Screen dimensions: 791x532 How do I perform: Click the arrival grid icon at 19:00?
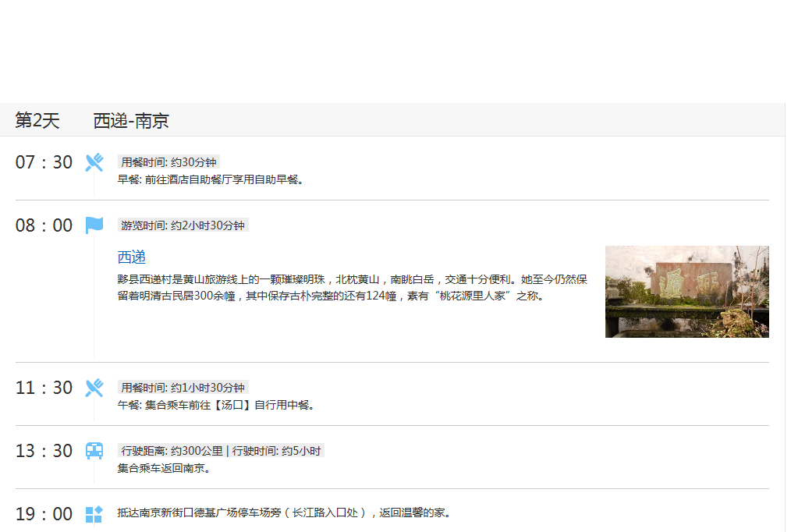tap(94, 514)
